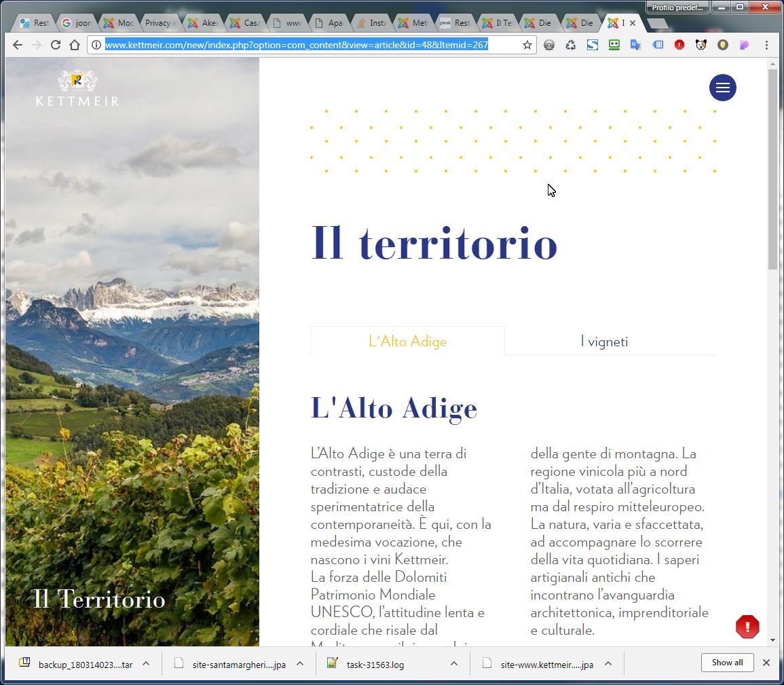This screenshot has width=784, height=685.
Task: Click the Show all downloads button
Action: pos(727,663)
